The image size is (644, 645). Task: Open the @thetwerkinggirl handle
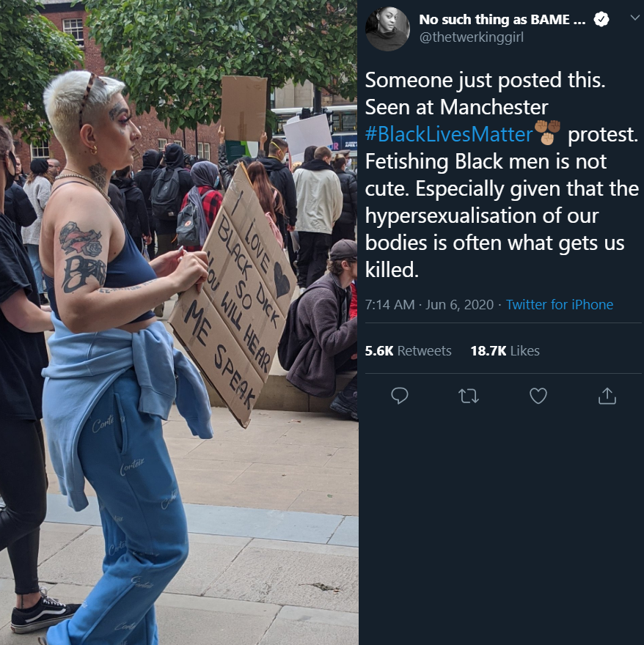coord(471,37)
